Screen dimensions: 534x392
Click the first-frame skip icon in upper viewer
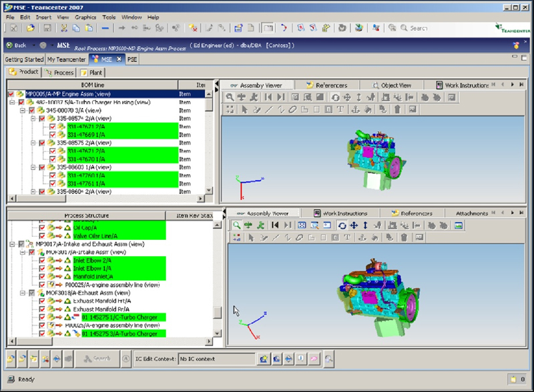pos(268,97)
